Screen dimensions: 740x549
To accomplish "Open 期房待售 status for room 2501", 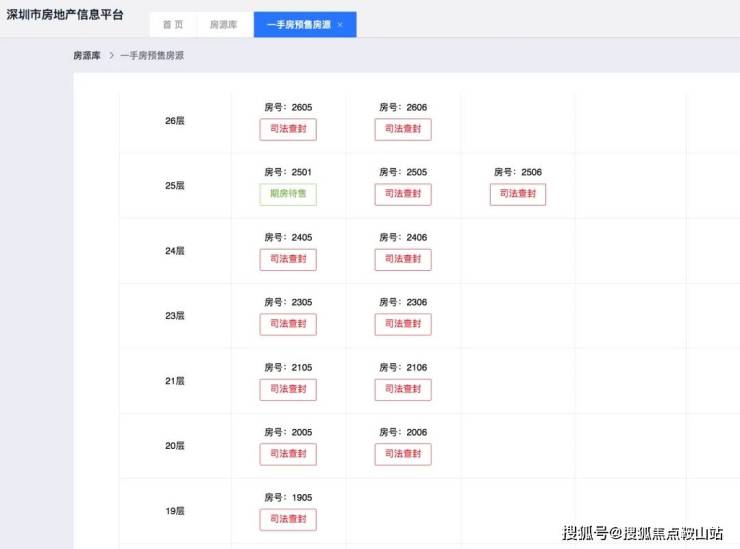I will click(288, 194).
